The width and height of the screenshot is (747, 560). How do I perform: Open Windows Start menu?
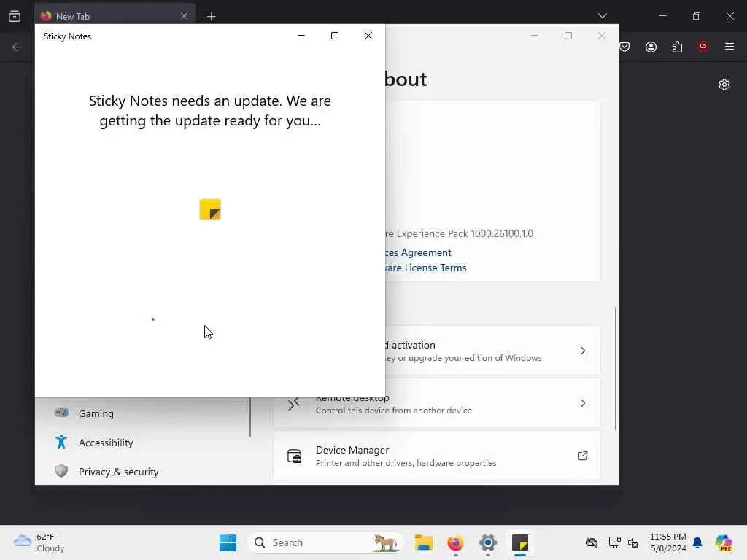tap(228, 542)
